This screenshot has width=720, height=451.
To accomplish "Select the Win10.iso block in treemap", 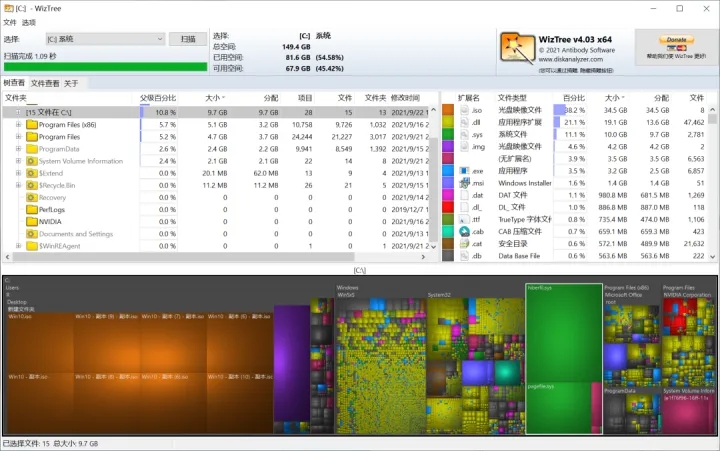I will tap(39, 342).
